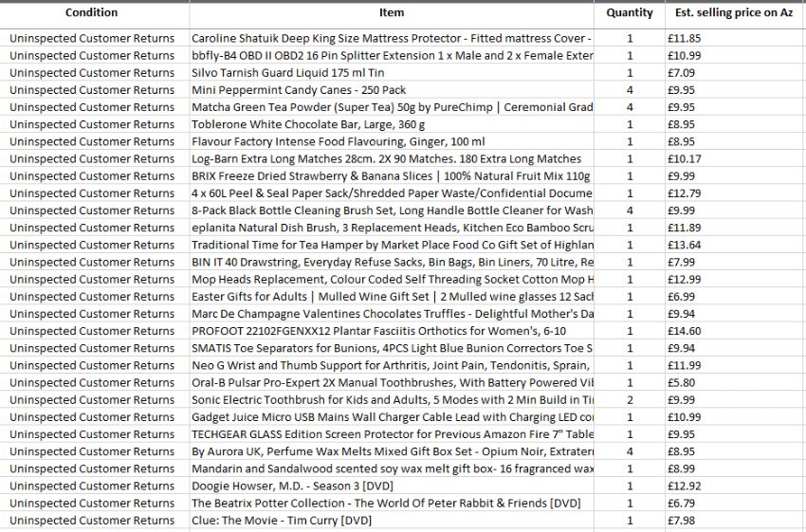Click Condition cell in Doogie Howser row
The image size is (806, 532).
[x=95, y=486]
